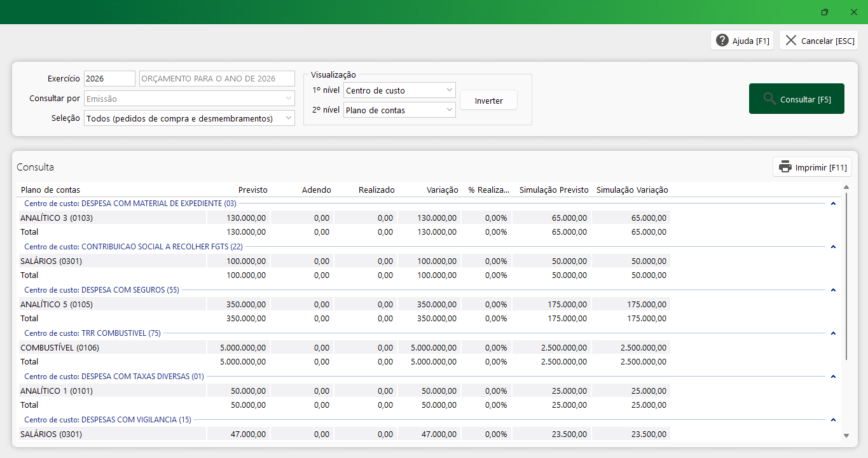868x458 pixels.
Task: Collapse CONTRIBUICAO SOCIAL A RECOLHER FGTS group
Action: (833, 247)
